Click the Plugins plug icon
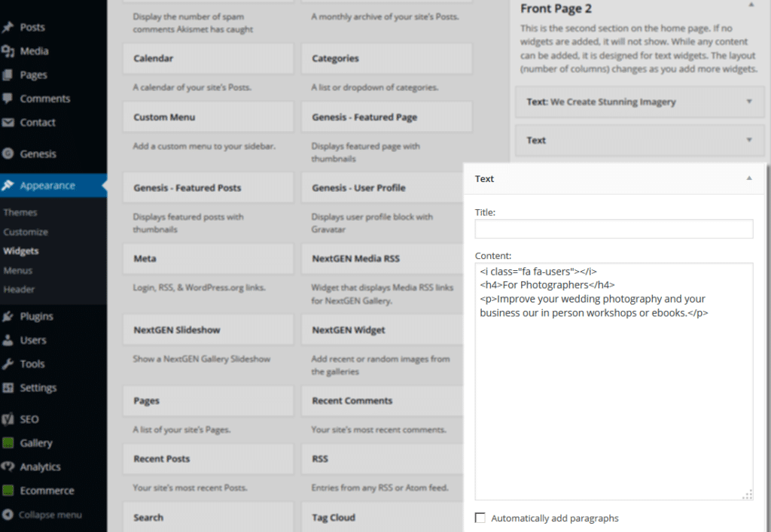 coord(8,316)
